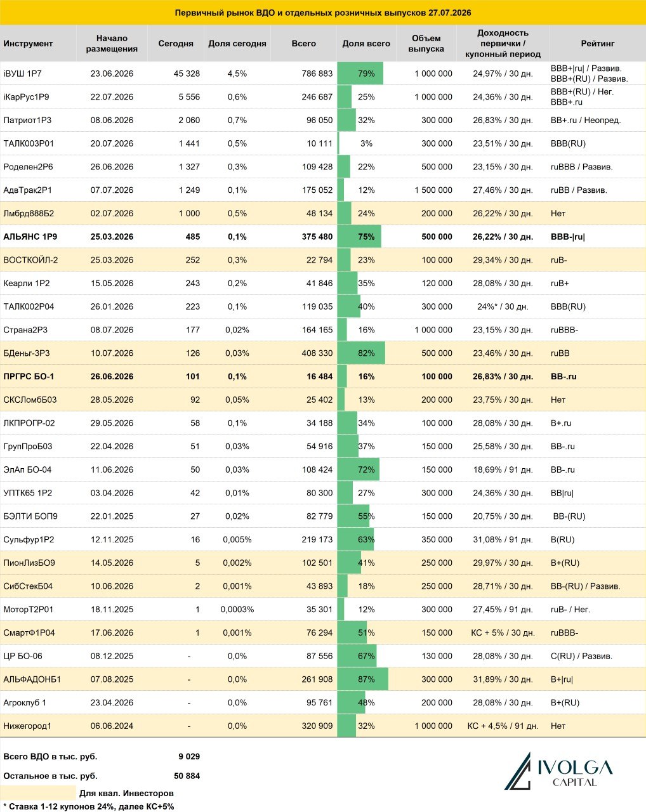Image resolution: width=646 pixels, height=812 pixels.
Task: Select the Доходность первички column header
Action: click(503, 44)
